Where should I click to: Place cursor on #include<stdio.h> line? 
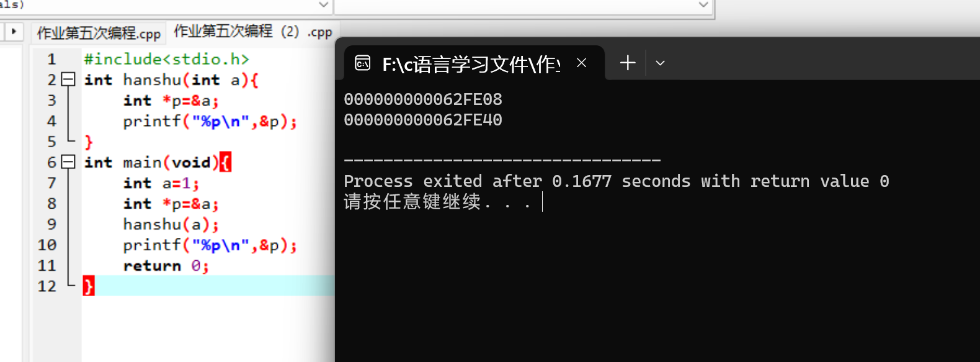click(167, 59)
